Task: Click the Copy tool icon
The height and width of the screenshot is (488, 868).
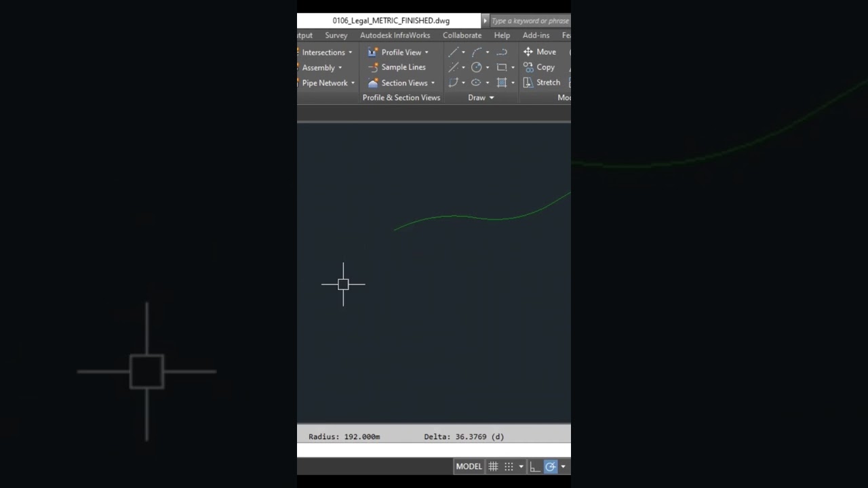Action: 528,67
